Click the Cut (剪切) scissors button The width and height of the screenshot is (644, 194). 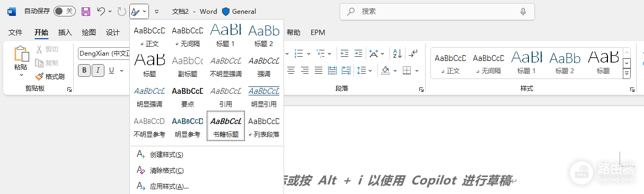click(x=47, y=49)
